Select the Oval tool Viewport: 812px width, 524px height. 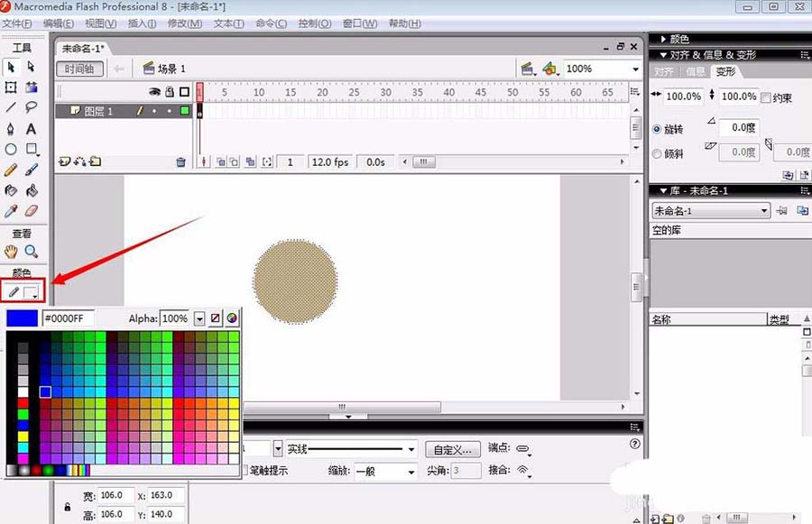[11, 149]
